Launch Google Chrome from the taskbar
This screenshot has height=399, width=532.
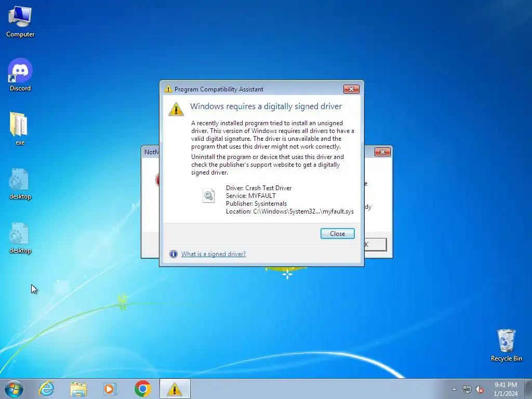coord(142,389)
